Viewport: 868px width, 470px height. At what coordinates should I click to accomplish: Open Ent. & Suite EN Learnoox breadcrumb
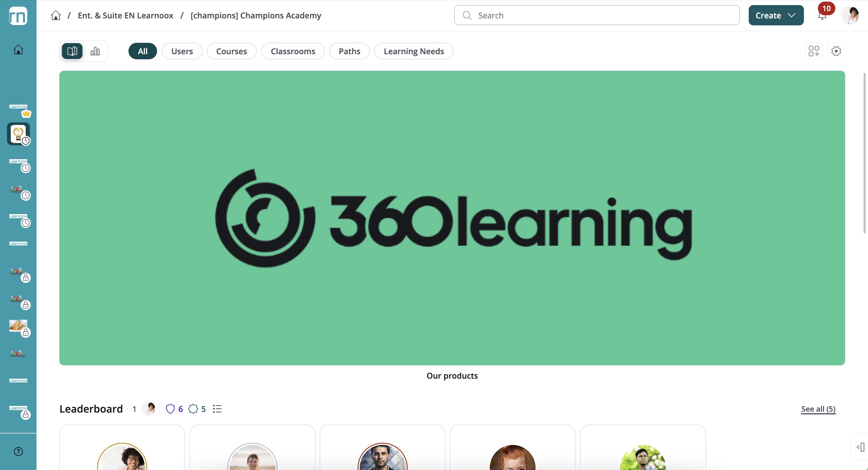click(x=125, y=16)
